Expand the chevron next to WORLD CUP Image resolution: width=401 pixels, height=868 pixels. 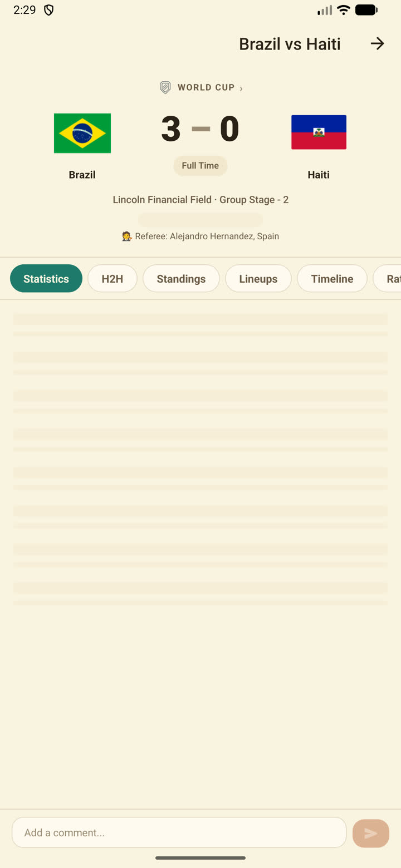pyautogui.click(x=241, y=88)
